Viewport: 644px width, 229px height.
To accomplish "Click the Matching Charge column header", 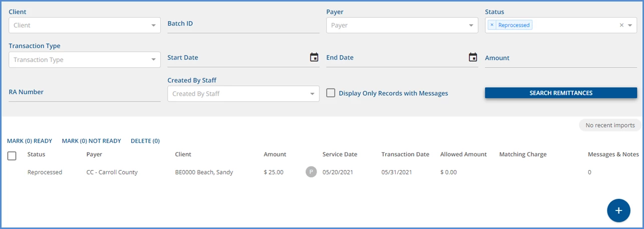I will point(523,154).
